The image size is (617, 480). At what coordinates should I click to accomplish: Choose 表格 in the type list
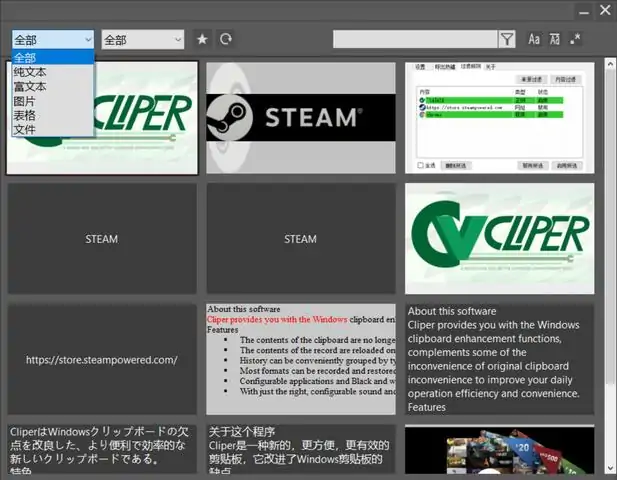coord(25,115)
